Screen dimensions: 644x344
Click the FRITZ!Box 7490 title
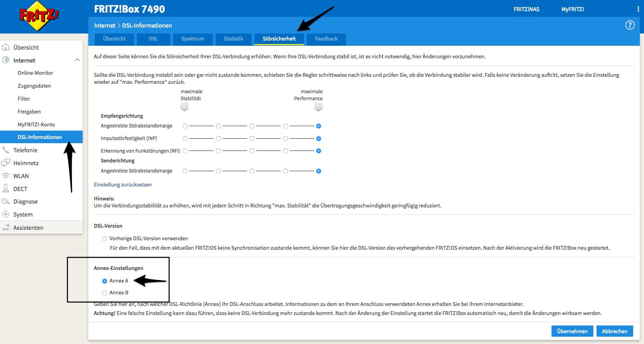tap(129, 9)
